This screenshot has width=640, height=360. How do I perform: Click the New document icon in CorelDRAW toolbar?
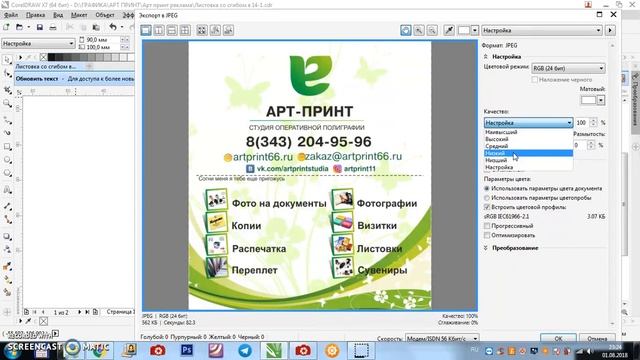[x=6, y=27]
